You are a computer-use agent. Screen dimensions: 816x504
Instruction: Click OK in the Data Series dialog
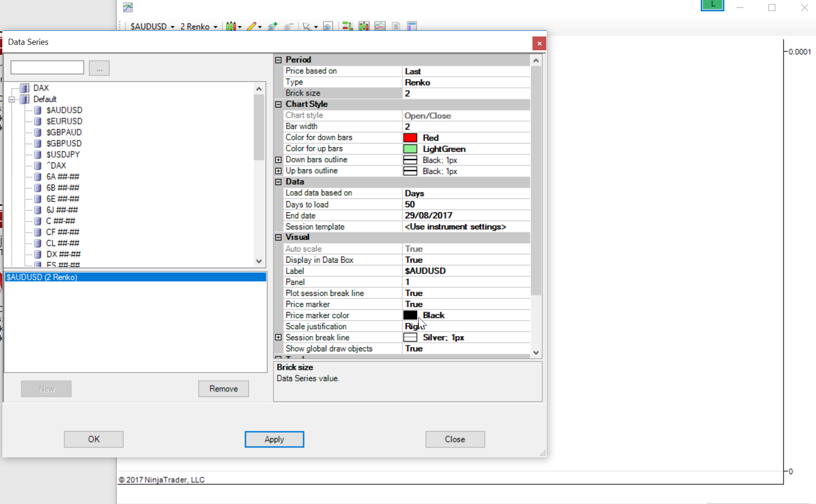click(x=94, y=439)
